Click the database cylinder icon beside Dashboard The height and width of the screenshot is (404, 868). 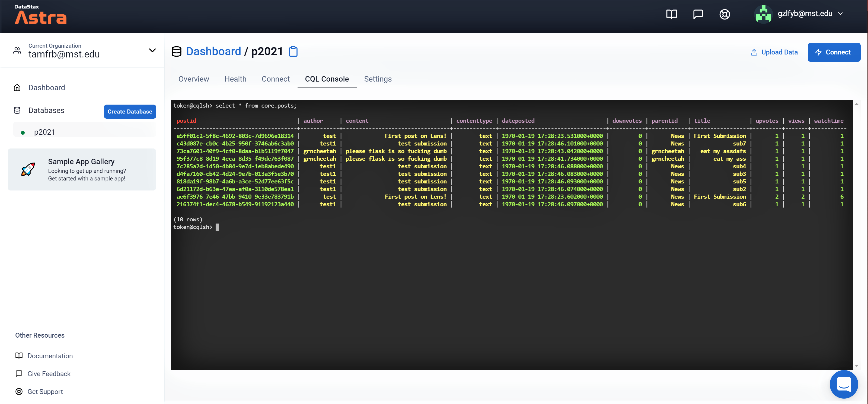(177, 51)
